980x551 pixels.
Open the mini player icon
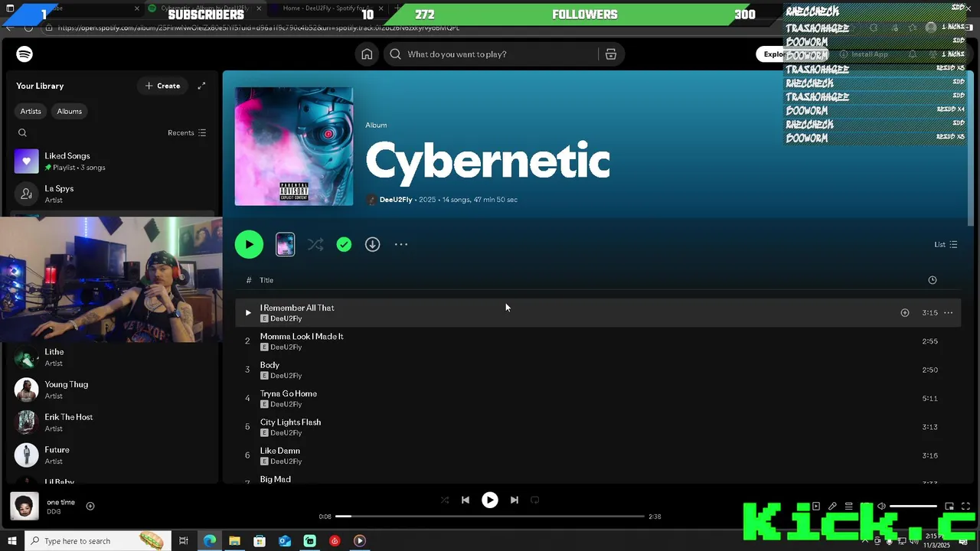949,506
